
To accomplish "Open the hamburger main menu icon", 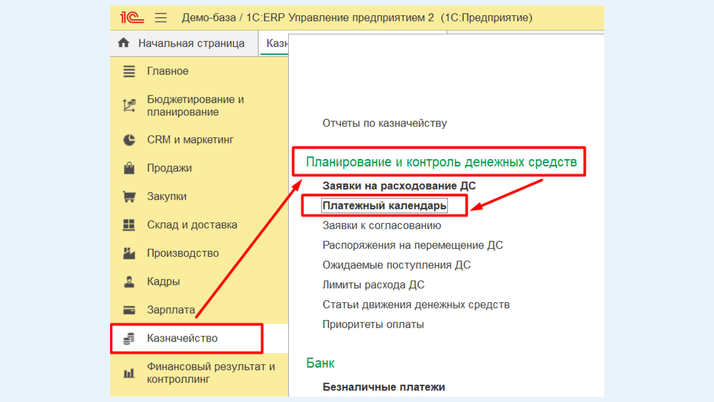I will (x=161, y=18).
